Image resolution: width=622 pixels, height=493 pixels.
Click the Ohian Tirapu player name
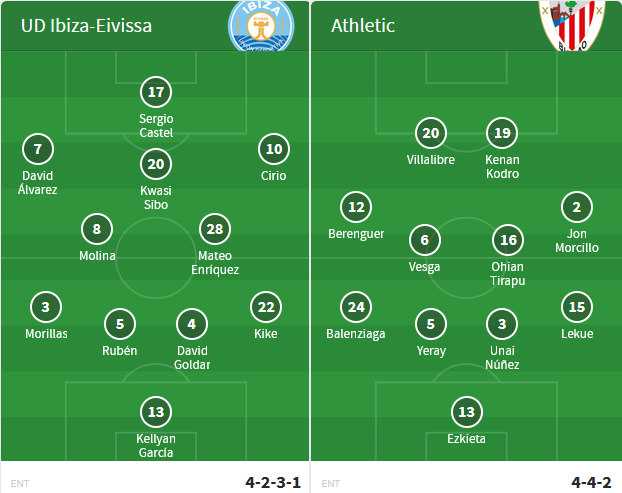coord(508,274)
